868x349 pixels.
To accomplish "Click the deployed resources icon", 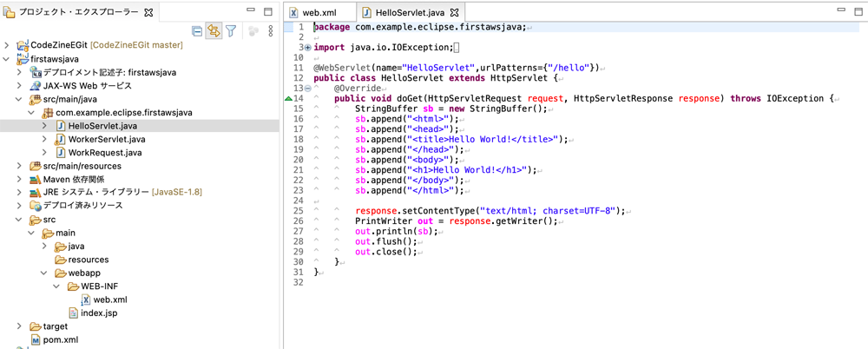I will tap(35, 206).
